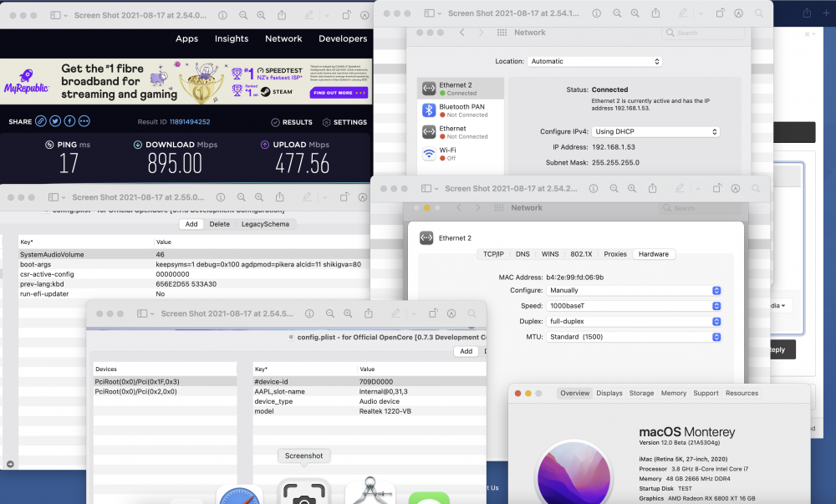Open search in Screen Shot 2.54.2 window
Viewport: 836px width, 504px height.
pyautogui.click(x=756, y=189)
